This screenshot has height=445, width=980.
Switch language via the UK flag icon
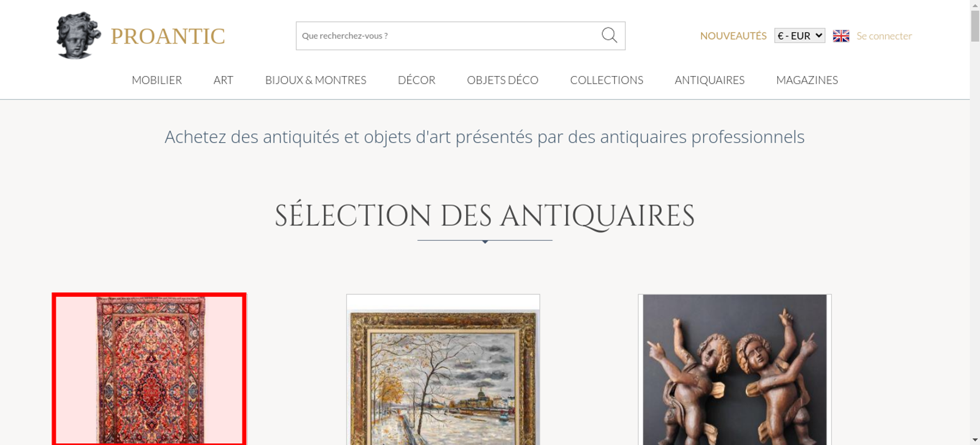click(x=841, y=36)
